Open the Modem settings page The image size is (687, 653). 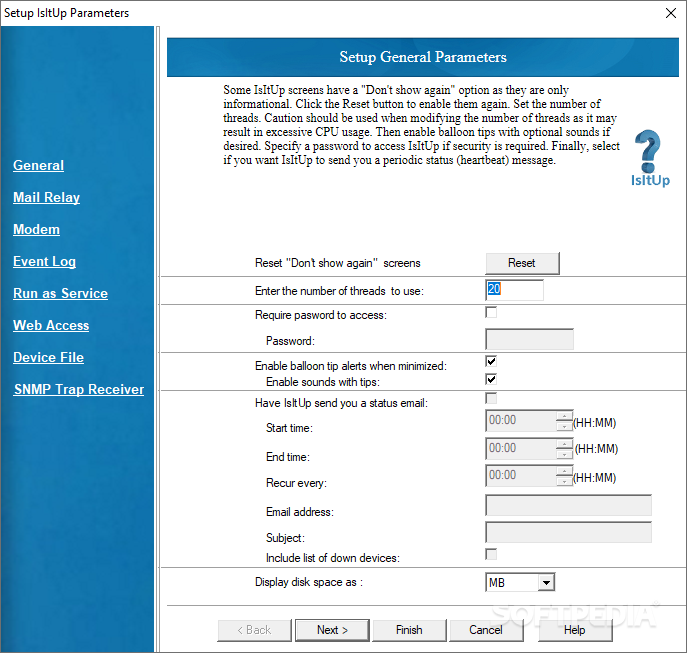coord(36,229)
